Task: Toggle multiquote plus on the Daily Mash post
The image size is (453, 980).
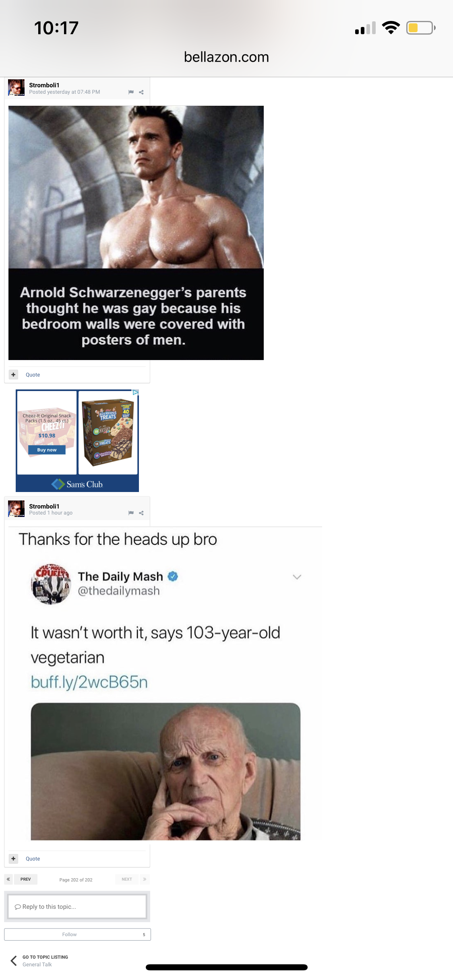Action: 13,859
